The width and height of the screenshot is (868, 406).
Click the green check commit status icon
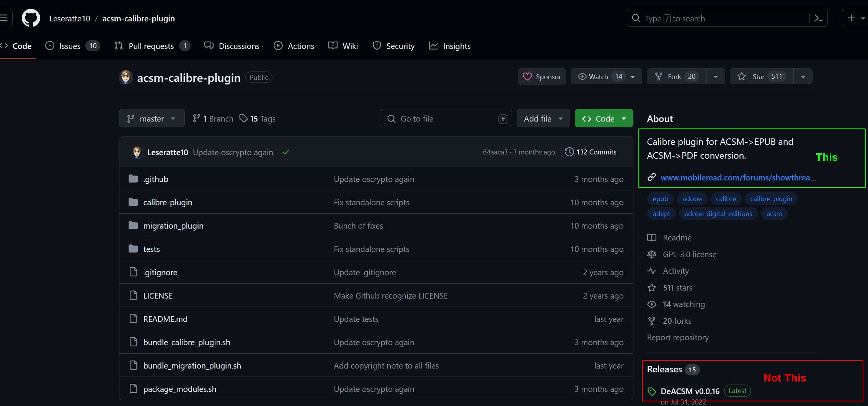[286, 152]
